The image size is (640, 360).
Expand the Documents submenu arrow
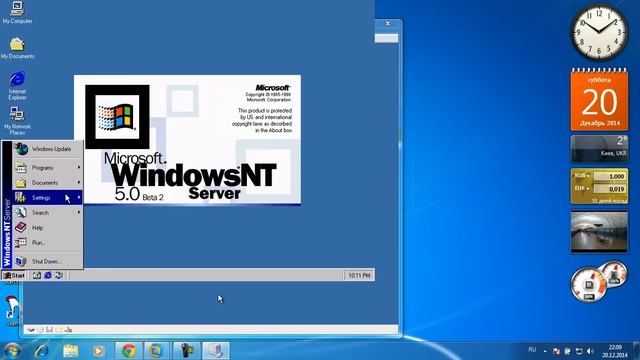point(79,182)
